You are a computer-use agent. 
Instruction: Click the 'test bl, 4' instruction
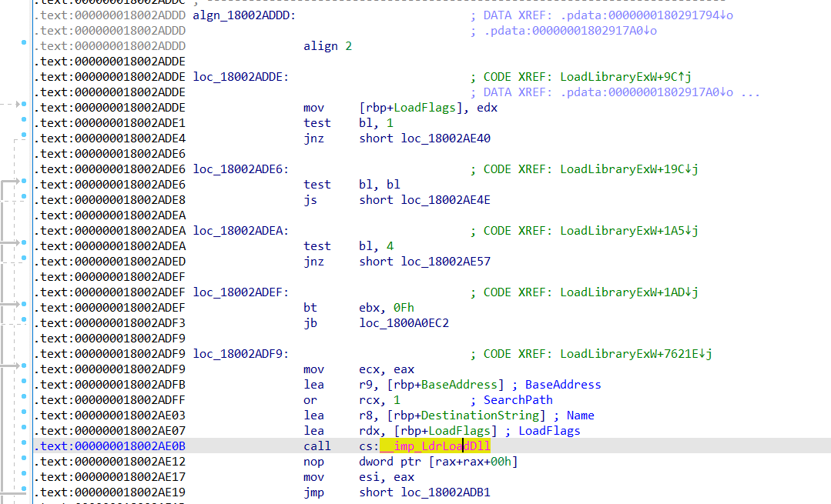coord(348,245)
